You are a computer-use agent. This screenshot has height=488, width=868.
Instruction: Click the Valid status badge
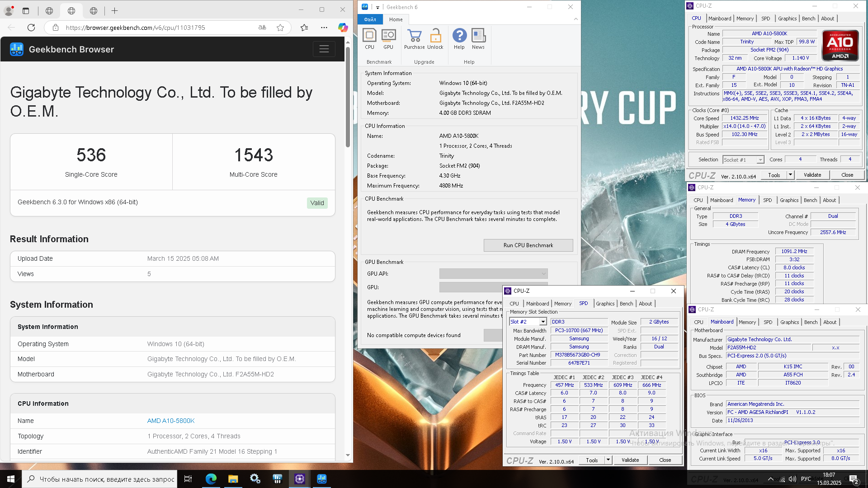[x=317, y=203]
